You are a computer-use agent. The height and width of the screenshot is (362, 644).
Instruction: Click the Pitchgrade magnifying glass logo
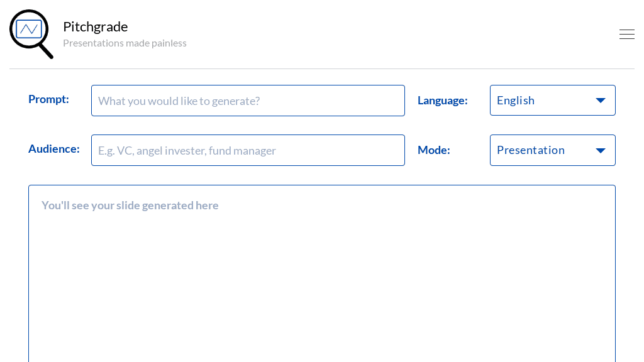point(30,31)
